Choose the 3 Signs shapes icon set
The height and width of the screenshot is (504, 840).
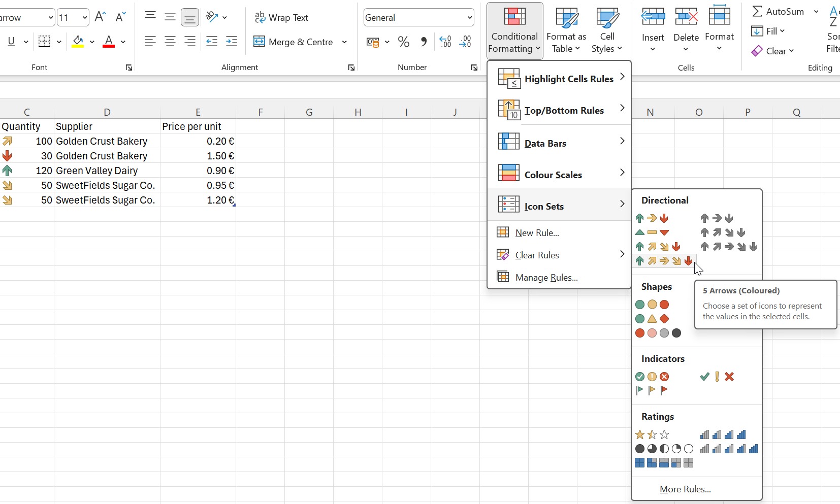pos(652,319)
